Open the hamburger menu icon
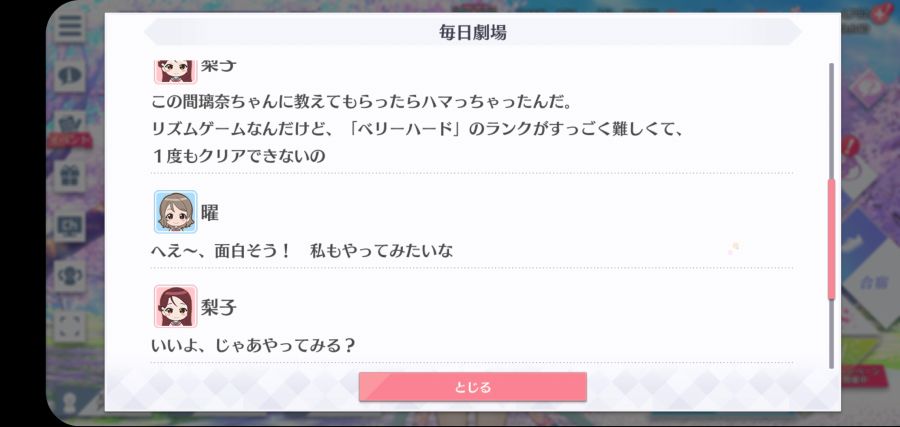900x427 pixels. tap(70, 25)
